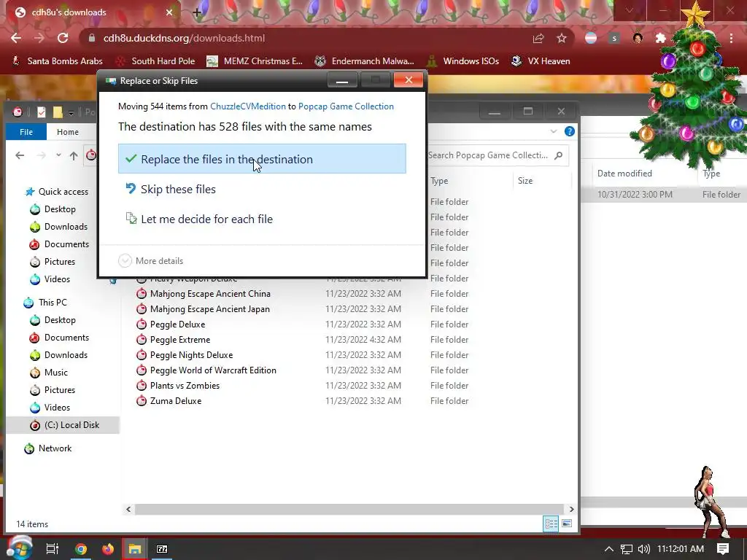Open Network in navigation pane

click(55, 448)
